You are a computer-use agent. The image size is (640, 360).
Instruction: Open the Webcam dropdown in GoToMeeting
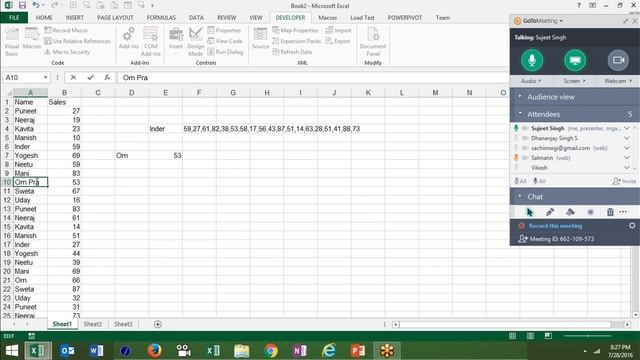[x=618, y=81]
